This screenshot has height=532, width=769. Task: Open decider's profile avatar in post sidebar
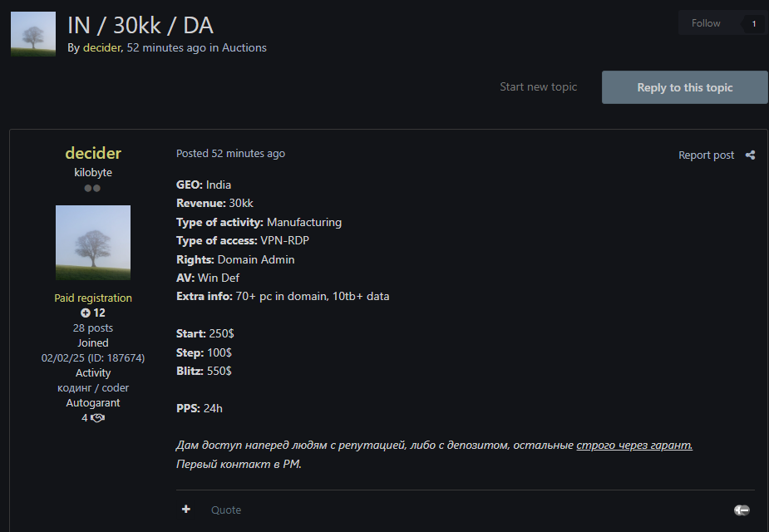[93, 243]
